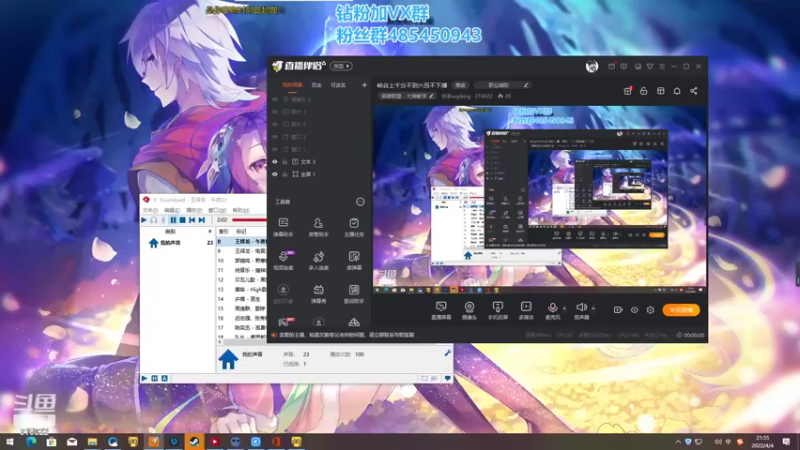The width and height of the screenshot is (800, 450).
Task: Select the 文本 3 source row
Action: click(319, 162)
